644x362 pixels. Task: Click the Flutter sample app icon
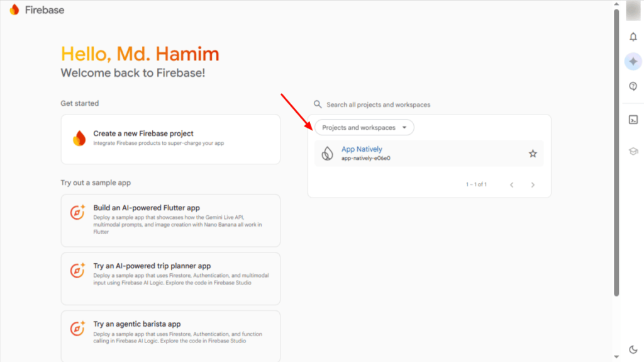tap(77, 212)
